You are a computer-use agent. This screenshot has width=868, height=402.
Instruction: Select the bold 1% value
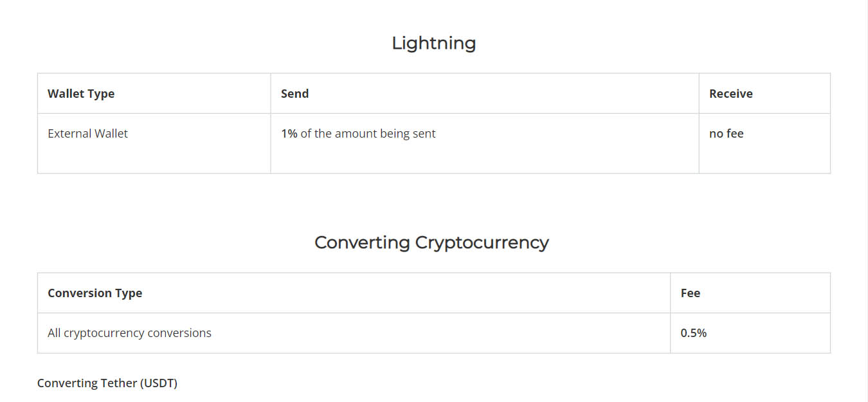(x=289, y=133)
